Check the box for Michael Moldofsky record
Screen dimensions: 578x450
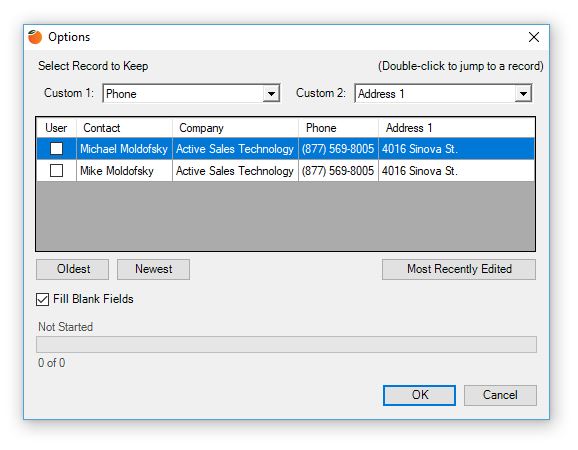point(56,149)
